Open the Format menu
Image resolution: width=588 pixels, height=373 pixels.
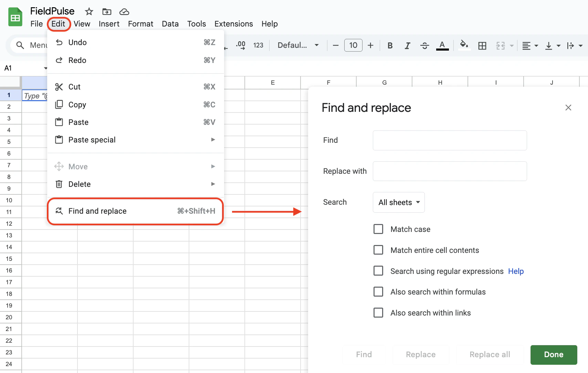140,24
